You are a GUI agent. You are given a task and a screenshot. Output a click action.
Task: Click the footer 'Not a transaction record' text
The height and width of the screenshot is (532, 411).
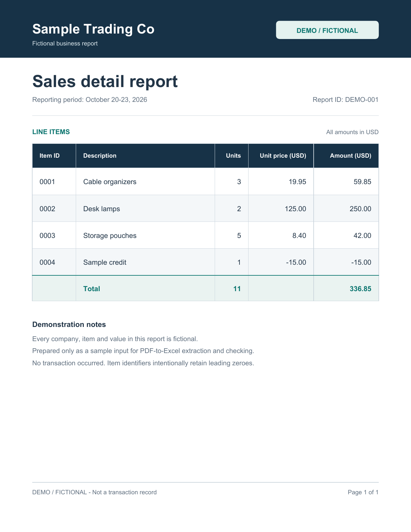pos(124,492)
